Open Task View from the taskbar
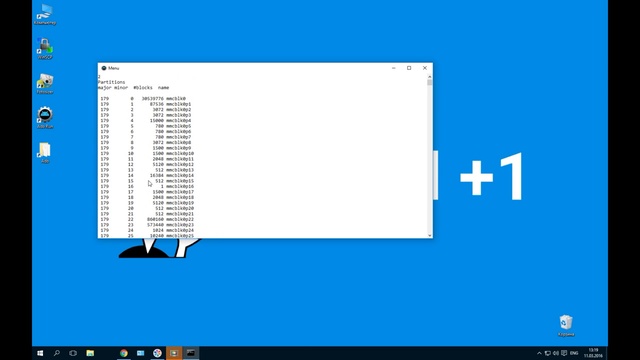This screenshot has width=640, height=360. [x=73, y=353]
